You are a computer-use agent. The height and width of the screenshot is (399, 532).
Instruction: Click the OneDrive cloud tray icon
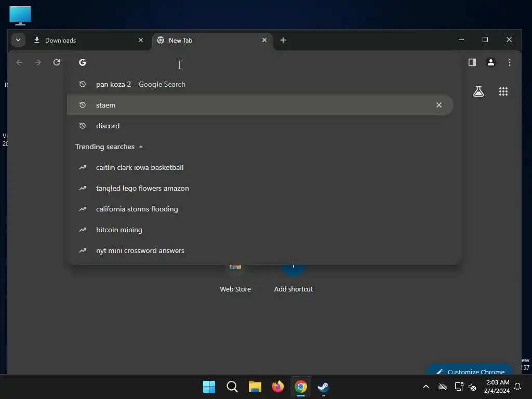[x=443, y=387]
